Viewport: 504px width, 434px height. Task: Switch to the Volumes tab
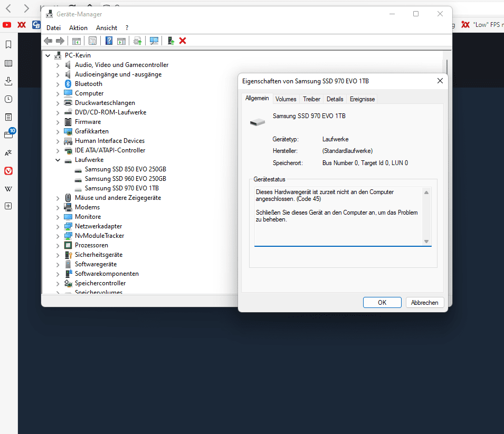pos(286,99)
